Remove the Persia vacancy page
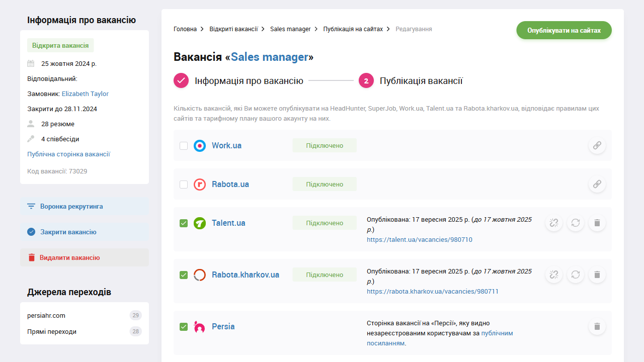This screenshot has height=362, width=644. tap(597, 326)
